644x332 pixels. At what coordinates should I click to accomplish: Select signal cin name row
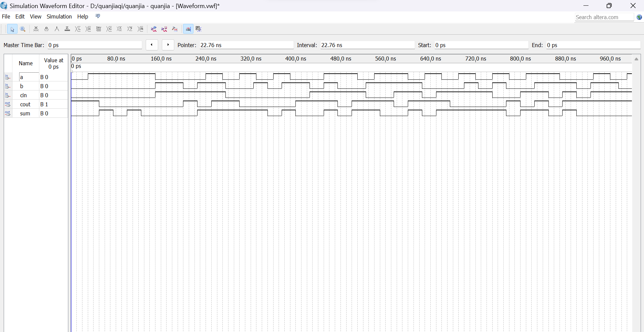[36, 95]
